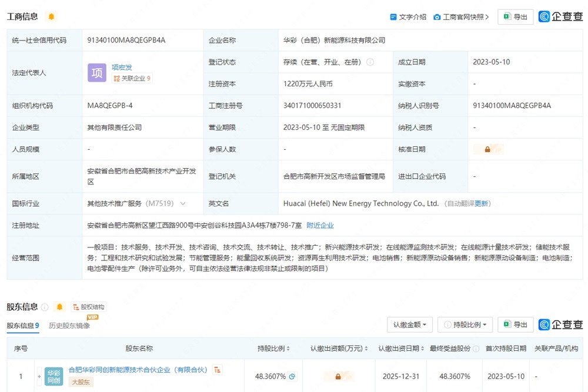The height and width of the screenshot is (392, 588).
Task: Click the 股权结构 chart icon beside 股东信息
Action: click(76, 307)
